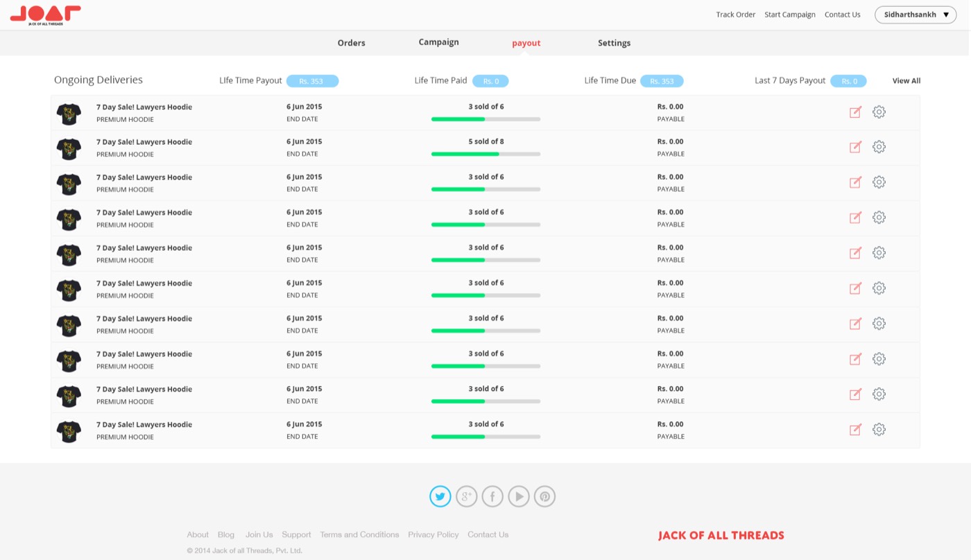Click the Ongoing Deliveries heading
This screenshot has width=971, height=560.
98,80
